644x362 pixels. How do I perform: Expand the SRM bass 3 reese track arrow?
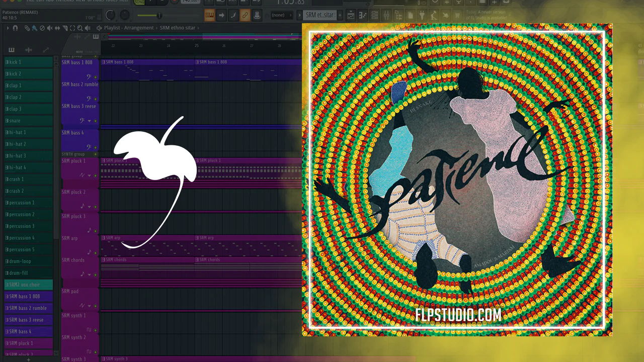[90, 121]
